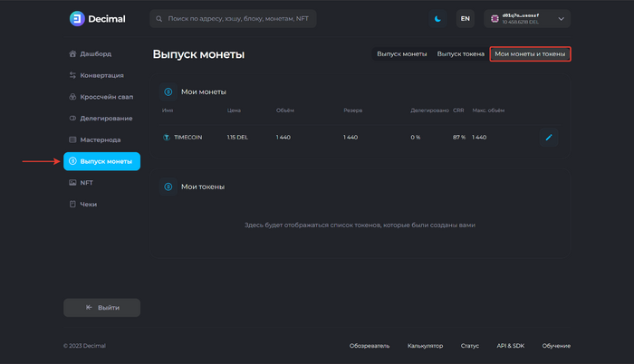The height and width of the screenshot is (364, 634).
Task: Open Кроссчейн свап section
Action: click(105, 97)
